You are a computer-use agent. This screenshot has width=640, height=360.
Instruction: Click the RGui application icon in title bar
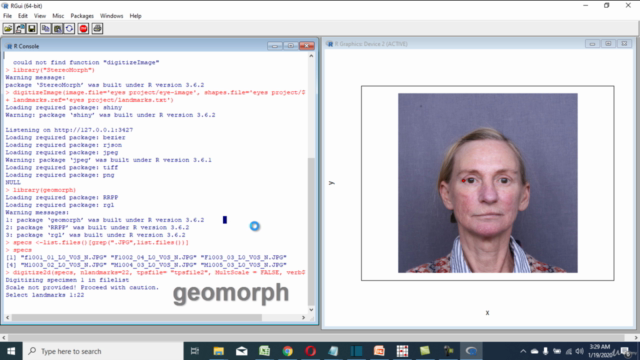[5, 6]
